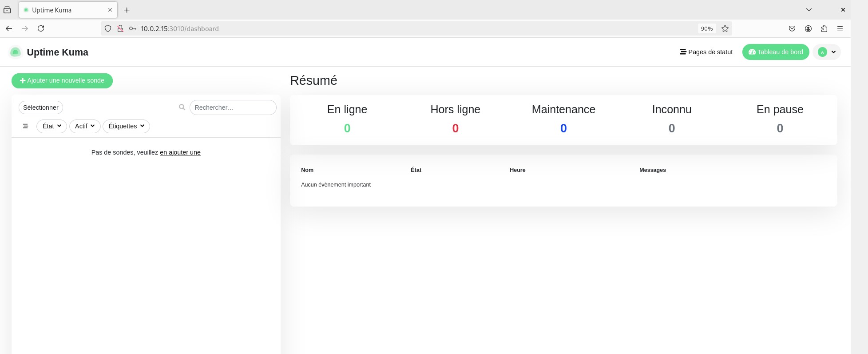868x354 pixels.
Task: Reload the page with the refresh icon
Action: pyautogui.click(x=41, y=28)
